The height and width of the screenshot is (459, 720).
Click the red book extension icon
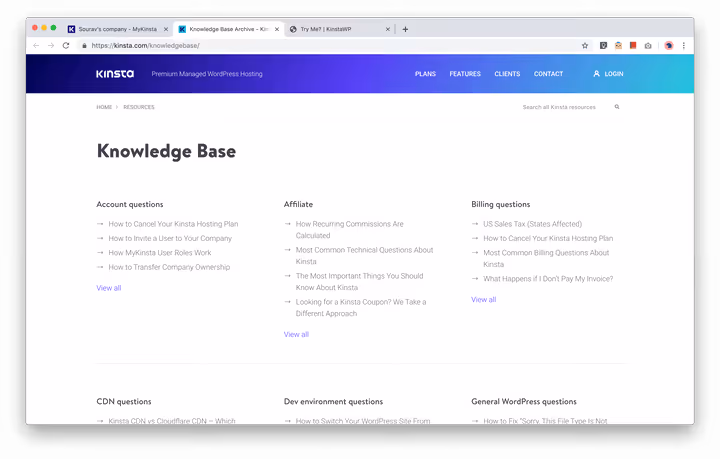pos(633,45)
